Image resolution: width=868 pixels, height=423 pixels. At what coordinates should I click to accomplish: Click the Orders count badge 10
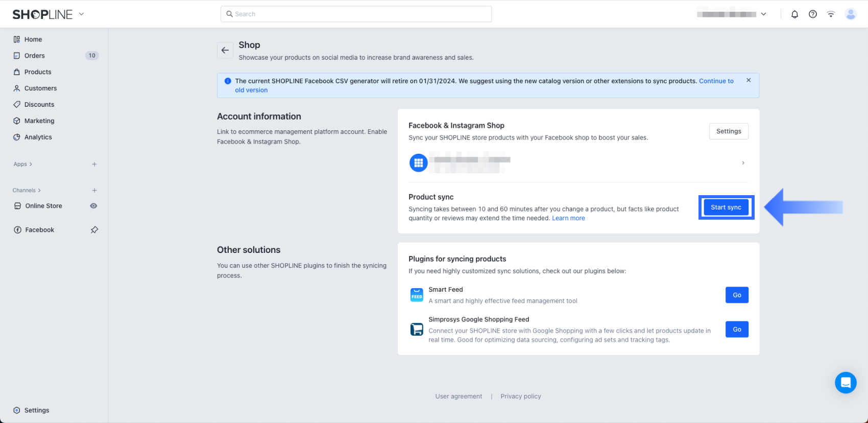[x=92, y=56]
